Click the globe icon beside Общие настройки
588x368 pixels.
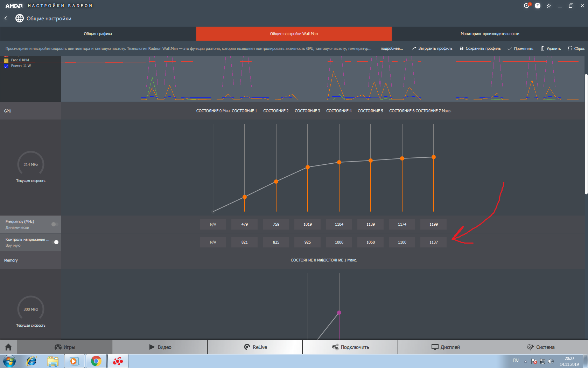coord(20,18)
